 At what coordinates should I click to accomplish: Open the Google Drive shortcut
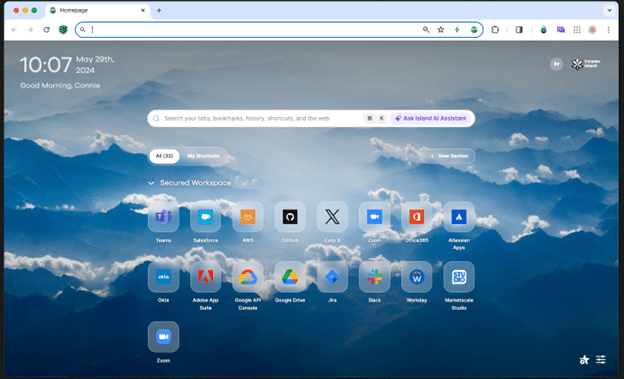tap(290, 277)
